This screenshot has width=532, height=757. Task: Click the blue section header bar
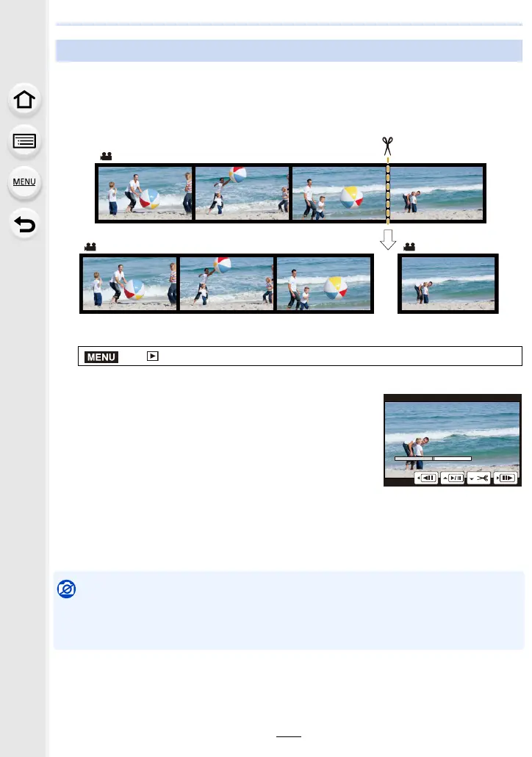[x=289, y=51]
